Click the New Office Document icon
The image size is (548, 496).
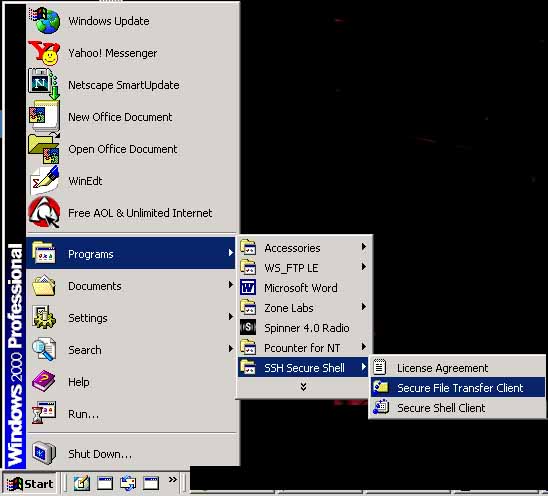[x=44, y=116]
